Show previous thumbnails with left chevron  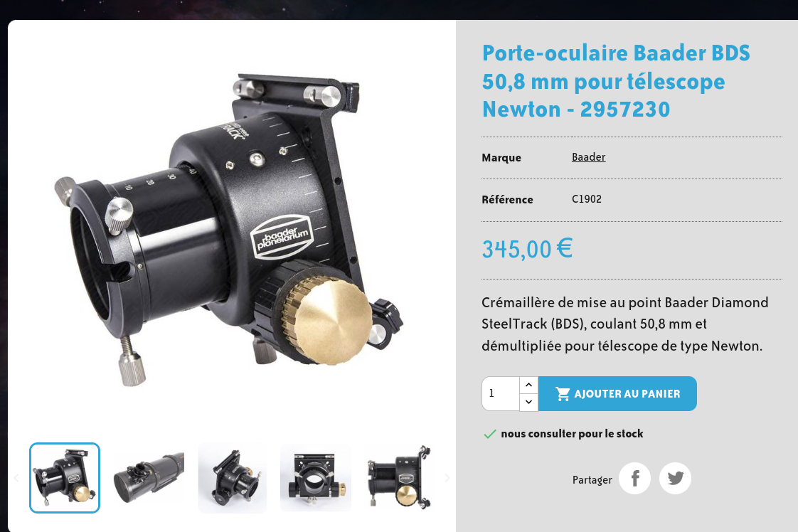pos(16,478)
